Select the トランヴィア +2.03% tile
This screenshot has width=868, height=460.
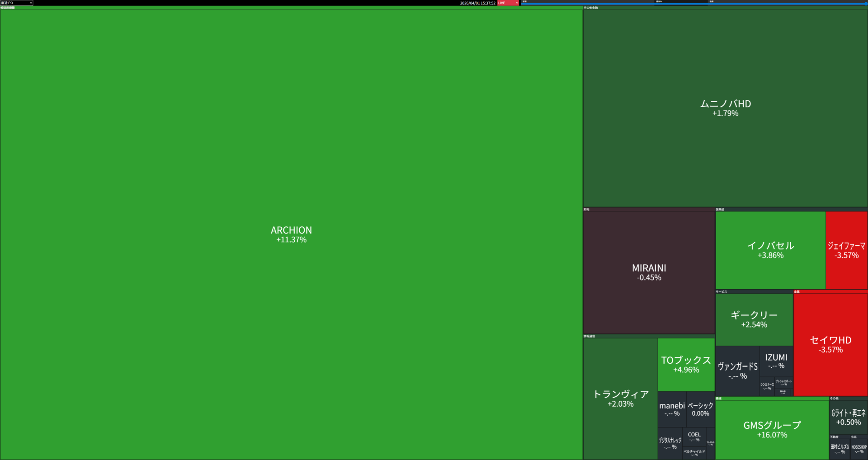click(x=620, y=399)
